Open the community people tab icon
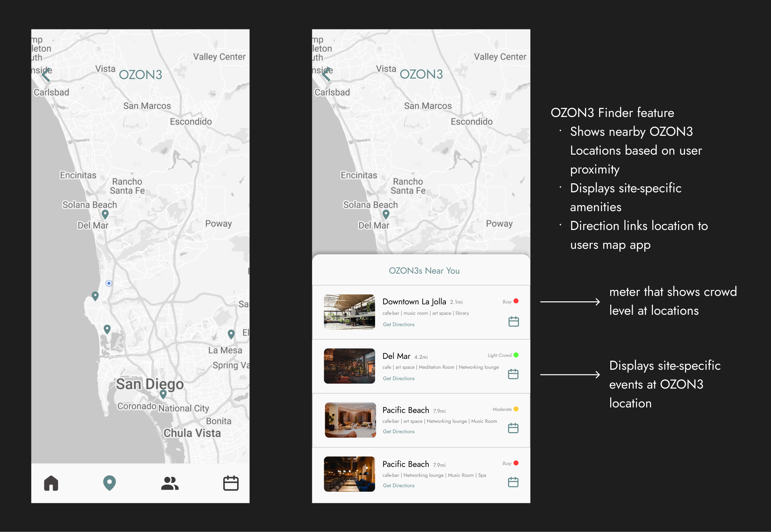Image resolution: width=771 pixels, height=532 pixels. point(169,483)
